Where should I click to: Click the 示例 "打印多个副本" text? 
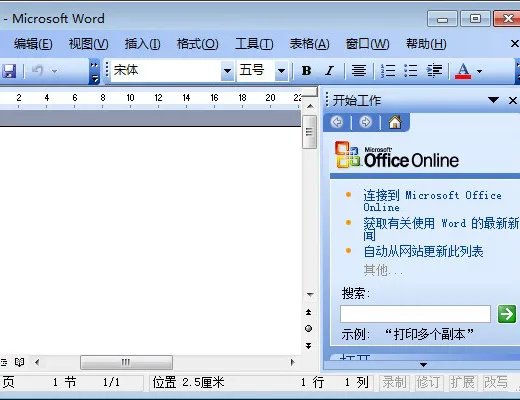[407, 334]
